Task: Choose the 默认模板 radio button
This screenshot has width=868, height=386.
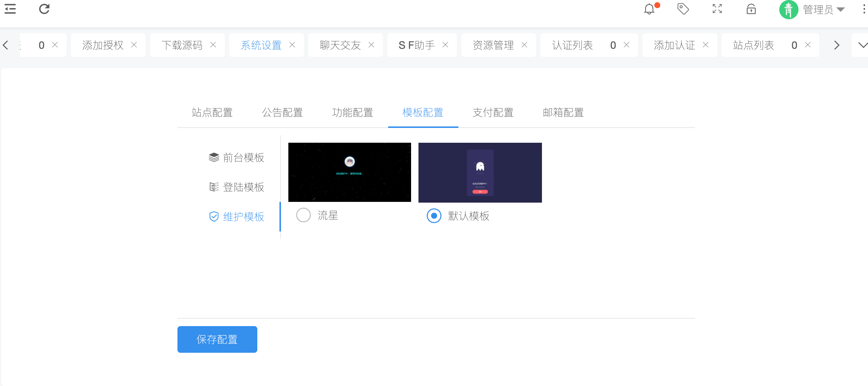Action: 434,216
